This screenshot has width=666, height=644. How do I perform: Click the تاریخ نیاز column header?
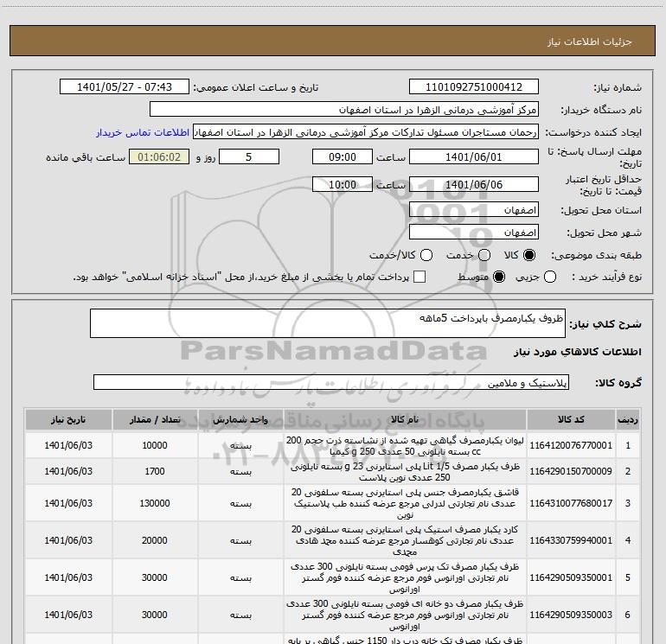(68, 419)
